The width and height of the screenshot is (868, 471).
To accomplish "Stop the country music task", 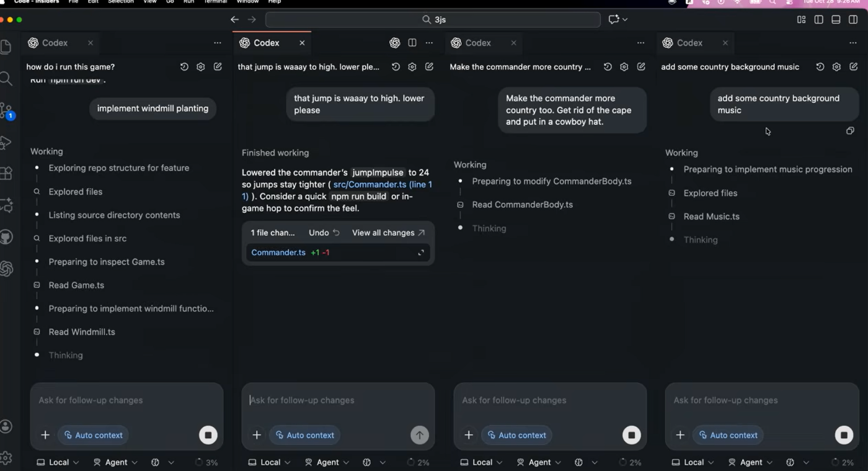I will coord(844,435).
